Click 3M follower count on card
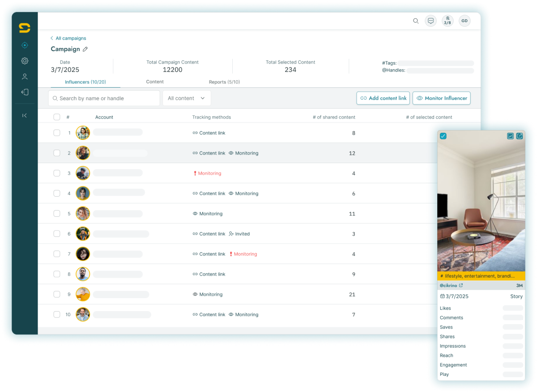Screen dimensions: 537x392 coord(520,285)
